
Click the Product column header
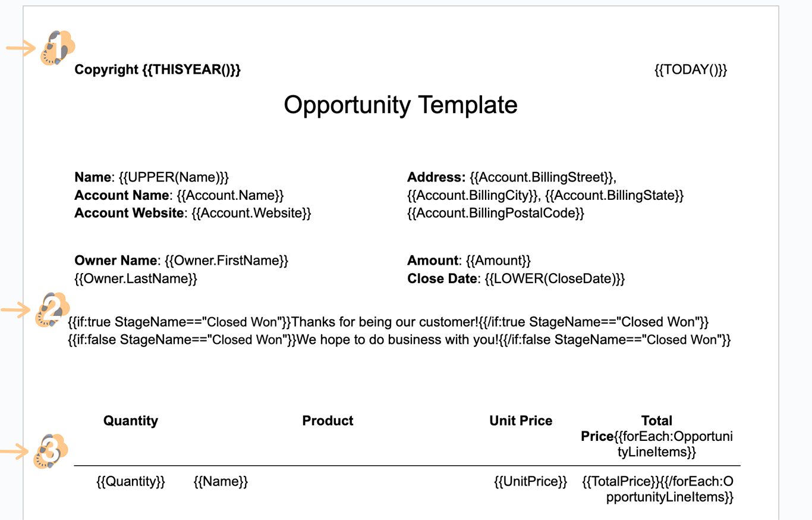click(328, 421)
